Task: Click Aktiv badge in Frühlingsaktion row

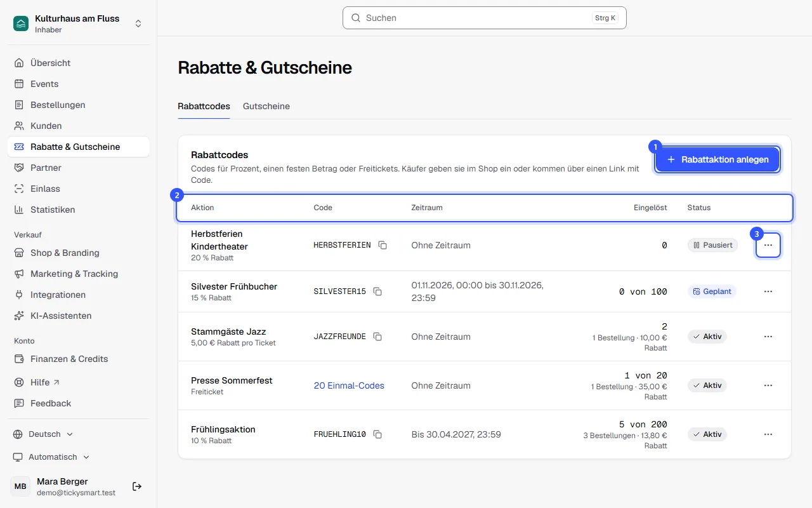Action: 707,434
